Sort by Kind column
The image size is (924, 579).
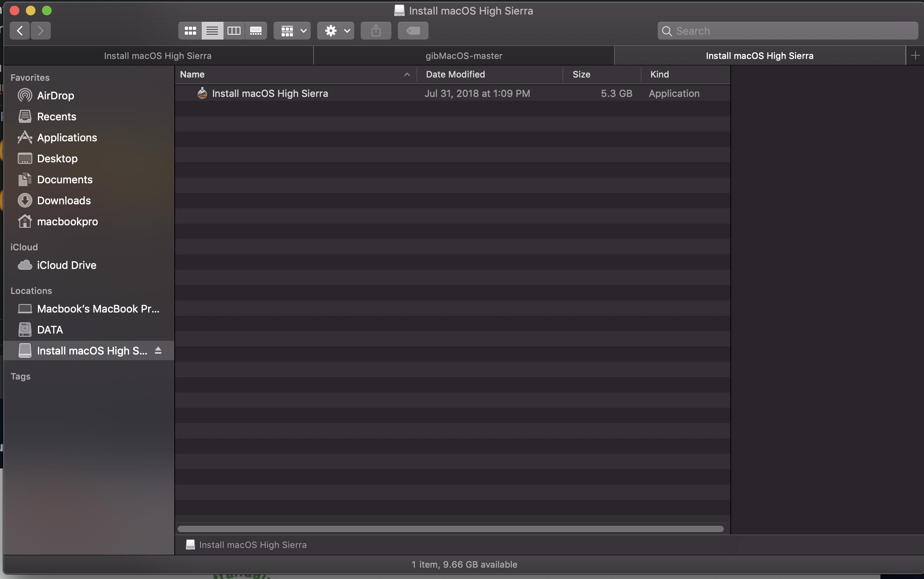(686, 74)
